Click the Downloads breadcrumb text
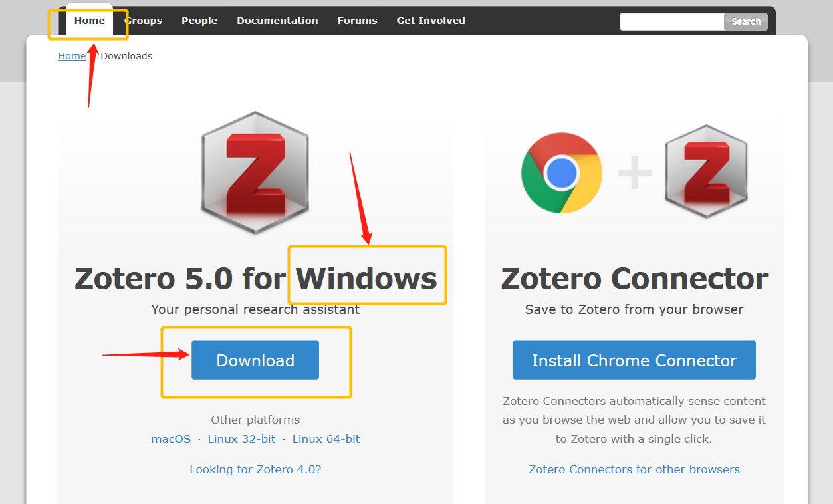The width and height of the screenshot is (833, 504). pos(126,56)
